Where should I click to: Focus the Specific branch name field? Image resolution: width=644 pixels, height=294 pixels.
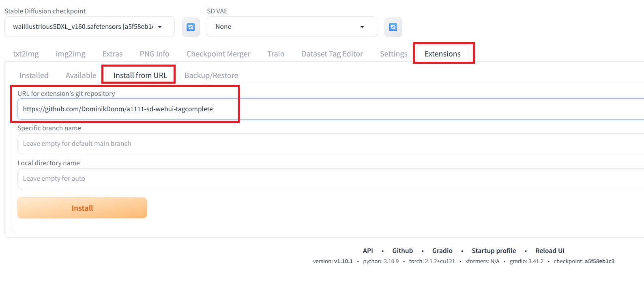(x=324, y=144)
